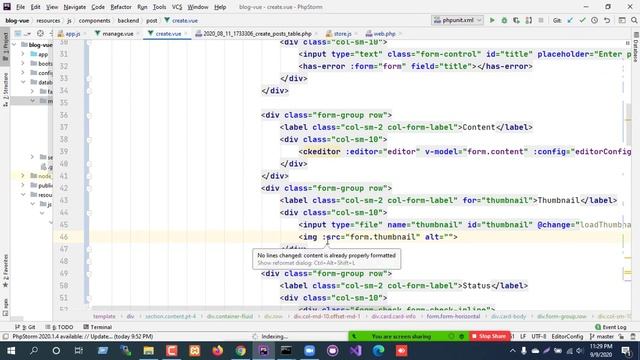Screen dimensions: 640x360
Task: Open the TODO tool window
Action: pyautogui.click(x=59, y=327)
